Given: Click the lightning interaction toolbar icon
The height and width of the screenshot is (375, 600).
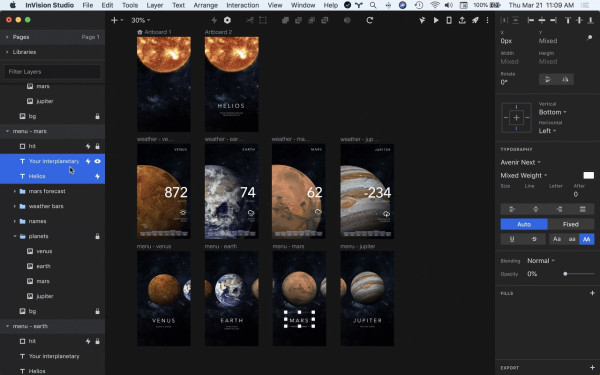Looking at the screenshot, I should coord(214,20).
